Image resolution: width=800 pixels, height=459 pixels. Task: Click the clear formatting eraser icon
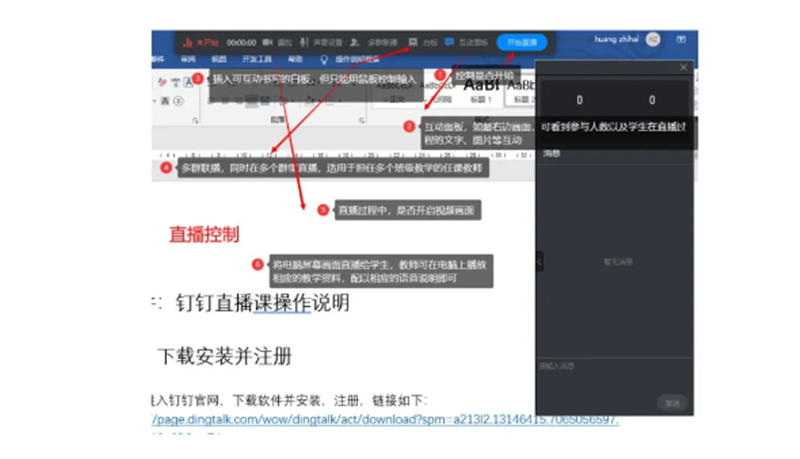pyautogui.click(x=162, y=82)
